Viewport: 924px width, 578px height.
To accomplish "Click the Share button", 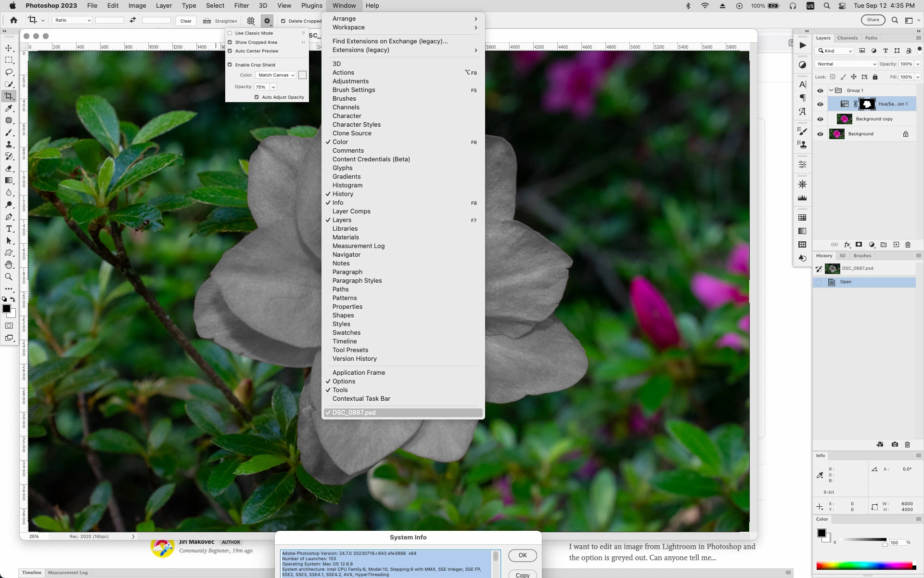I will (873, 20).
